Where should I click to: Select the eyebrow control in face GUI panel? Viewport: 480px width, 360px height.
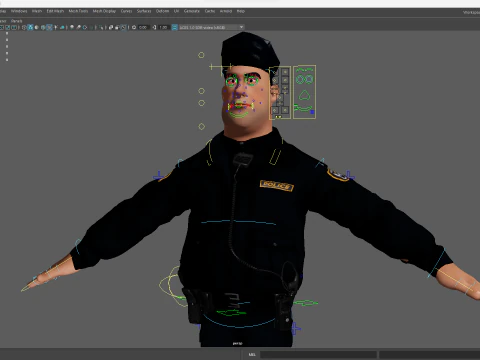pyautogui.click(x=304, y=70)
